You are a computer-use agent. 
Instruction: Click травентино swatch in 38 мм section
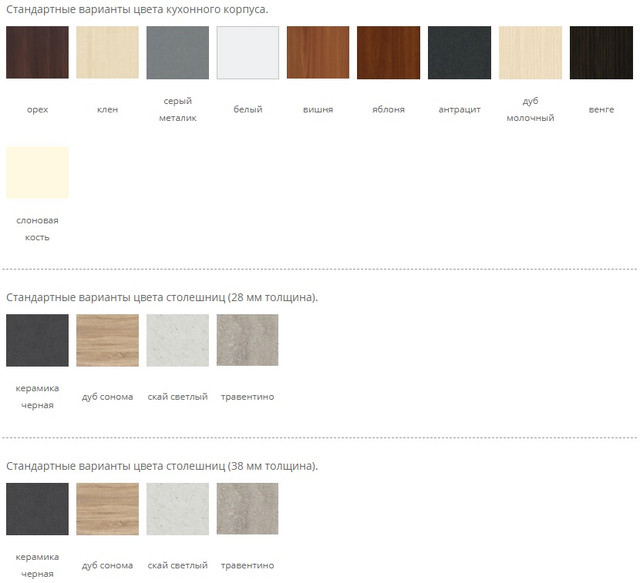point(247,509)
